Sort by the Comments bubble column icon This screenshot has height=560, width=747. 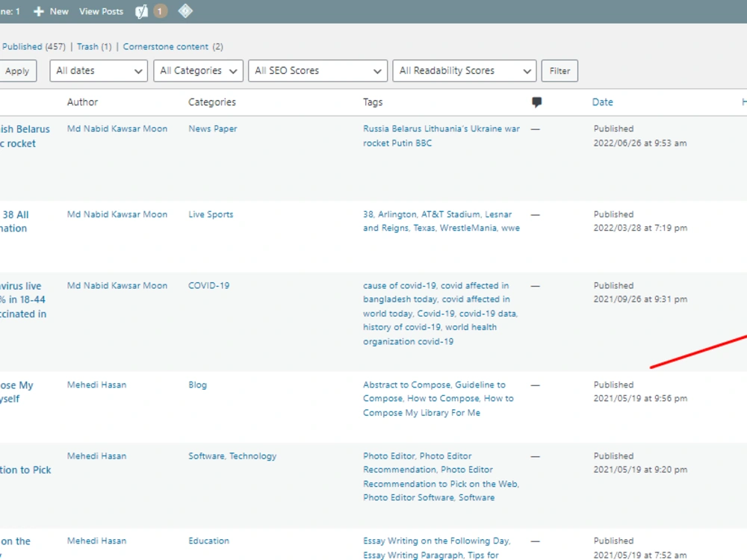coord(536,102)
